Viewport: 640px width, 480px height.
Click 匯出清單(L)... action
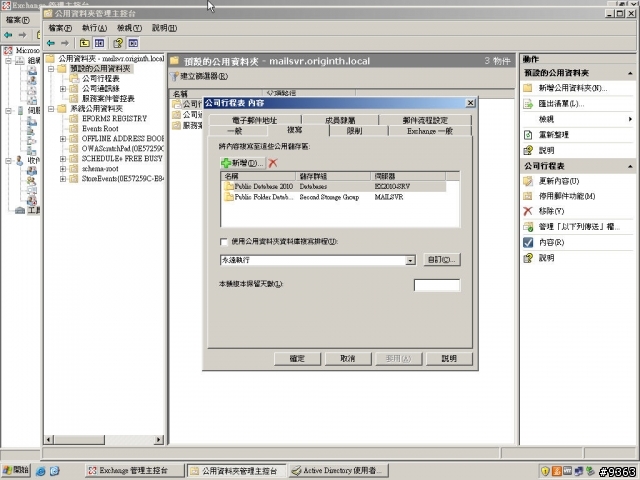pyautogui.click(x=561, y=104)
